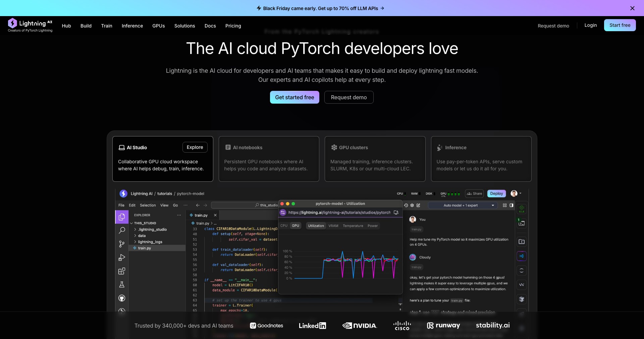Switch to CPU in utilization window
The width and height of the screenshot is (644, 339).
284,226
